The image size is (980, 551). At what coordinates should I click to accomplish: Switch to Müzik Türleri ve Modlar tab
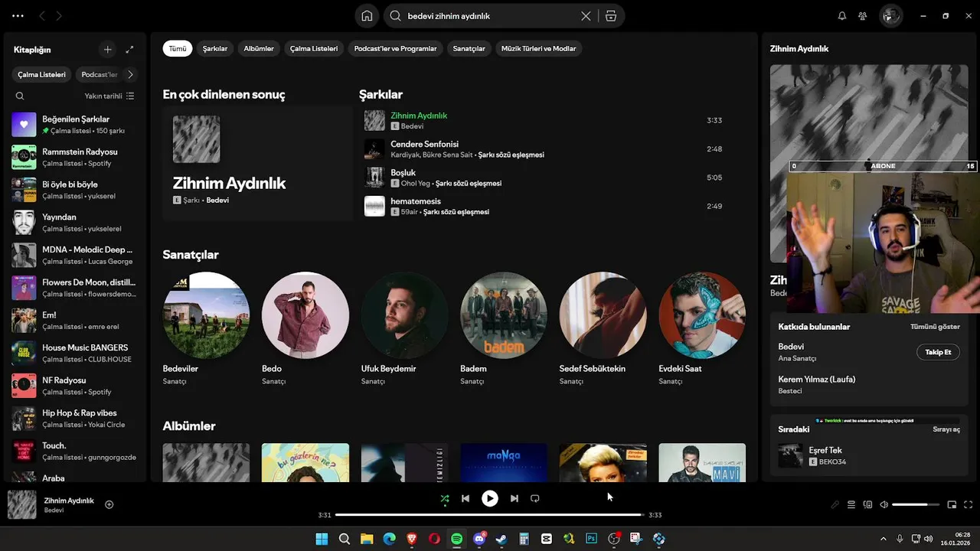[538, 48]
